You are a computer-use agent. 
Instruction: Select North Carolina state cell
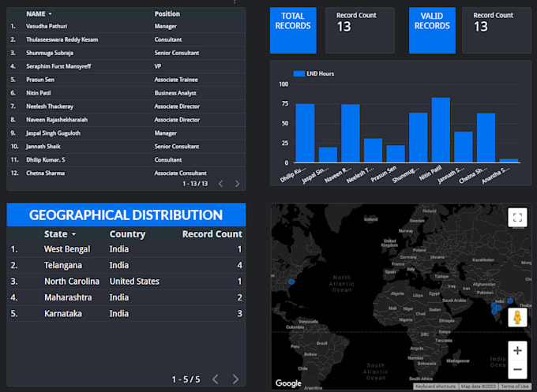click(72, 282)
